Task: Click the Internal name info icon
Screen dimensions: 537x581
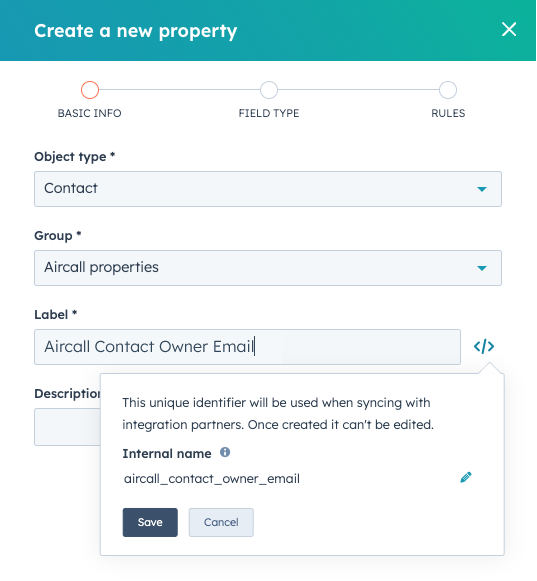Action: [x=225, y=452]
